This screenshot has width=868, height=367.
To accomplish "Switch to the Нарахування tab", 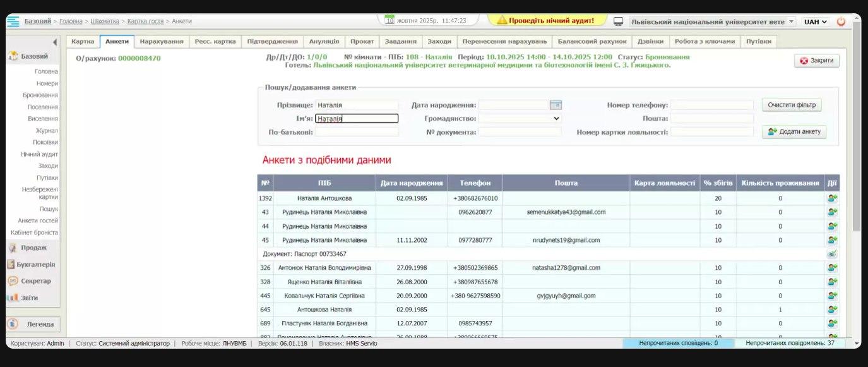I will click(x=162, y=41).
